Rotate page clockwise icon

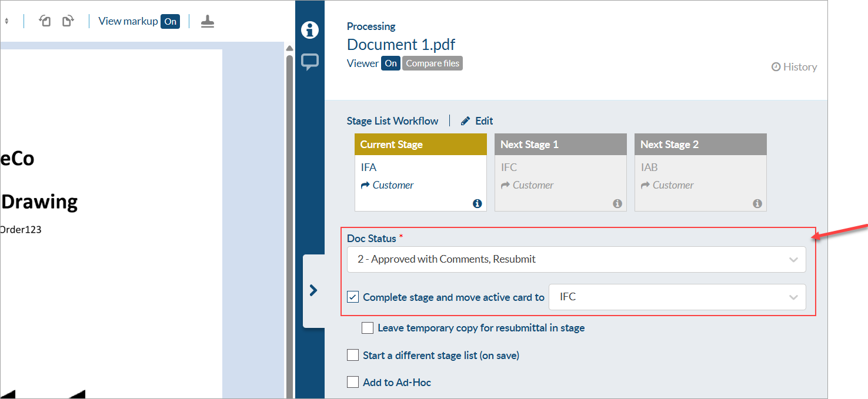tap(68, 21)
